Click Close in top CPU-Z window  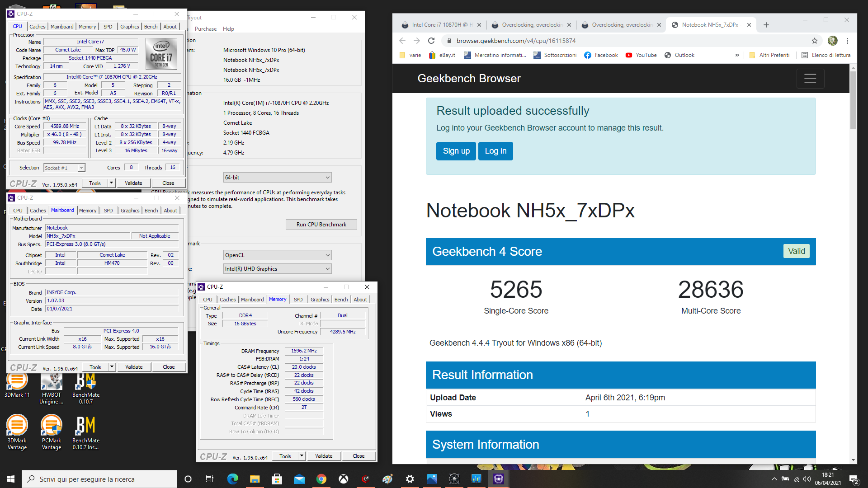click(x=168, y=183)
